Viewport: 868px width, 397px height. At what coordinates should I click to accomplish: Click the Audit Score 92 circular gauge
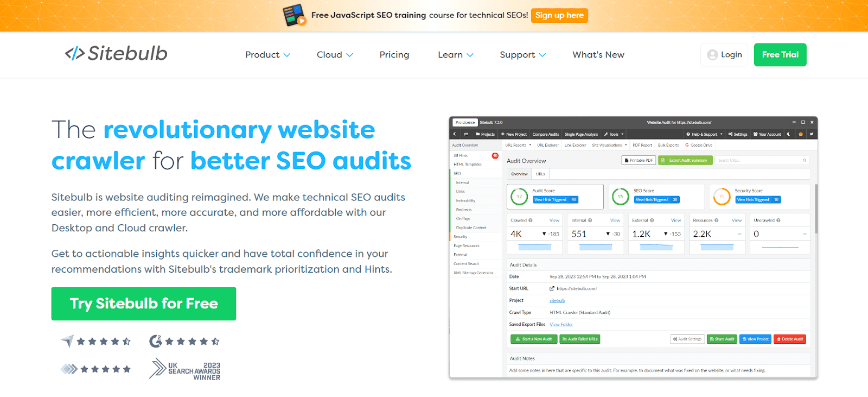[519, 196]
